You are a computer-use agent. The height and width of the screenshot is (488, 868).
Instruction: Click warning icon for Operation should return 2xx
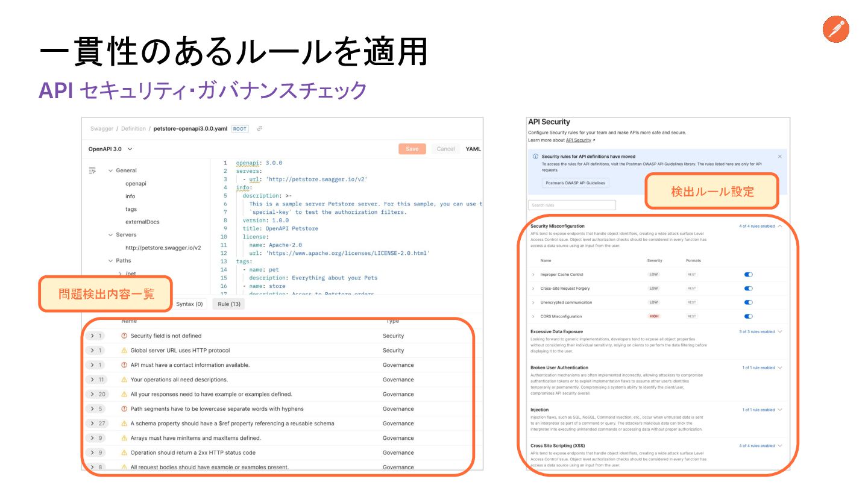[x=124, y=452]
